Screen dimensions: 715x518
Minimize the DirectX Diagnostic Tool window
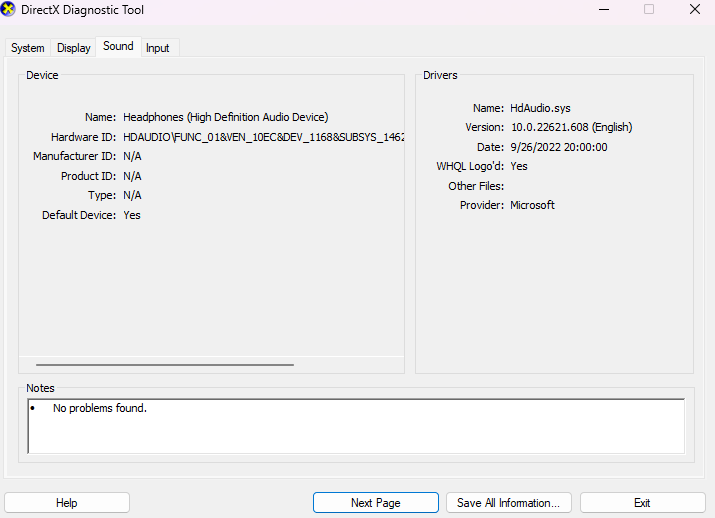pos(604,9)
